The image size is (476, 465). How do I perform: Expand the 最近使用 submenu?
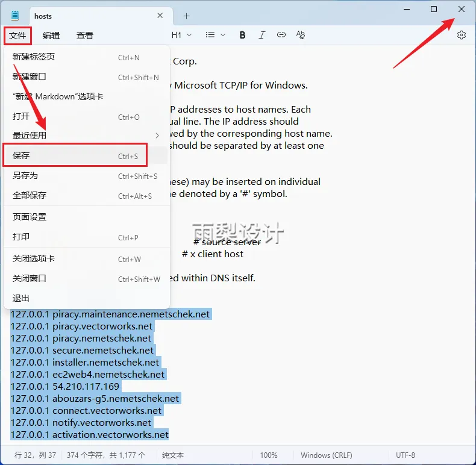[x=86, y=136]
